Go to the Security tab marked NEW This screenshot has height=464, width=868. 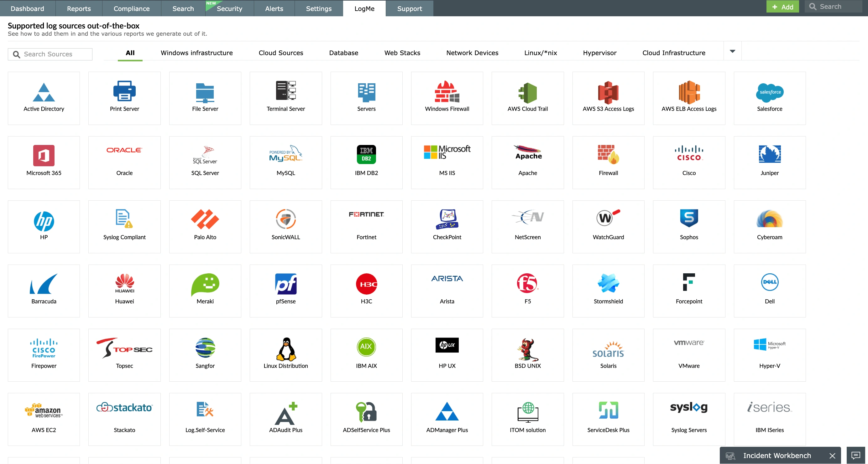(x=229, y=8)
